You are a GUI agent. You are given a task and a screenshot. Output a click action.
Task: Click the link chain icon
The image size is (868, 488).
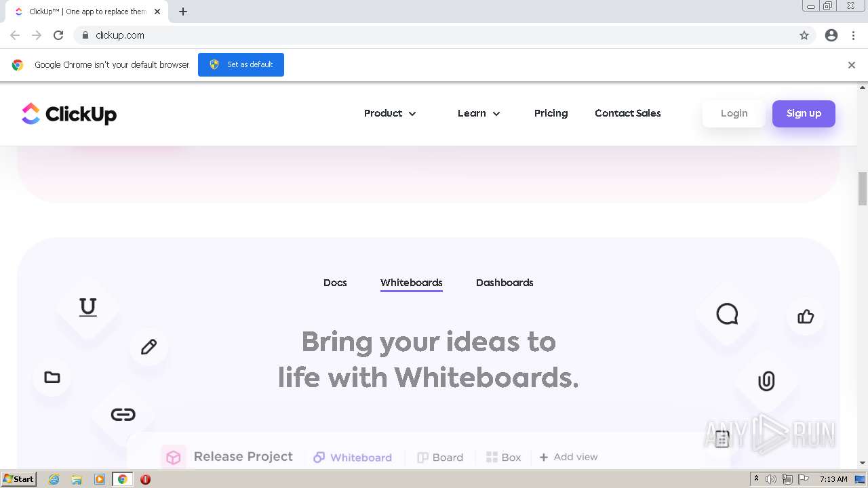tap(123, 414)
